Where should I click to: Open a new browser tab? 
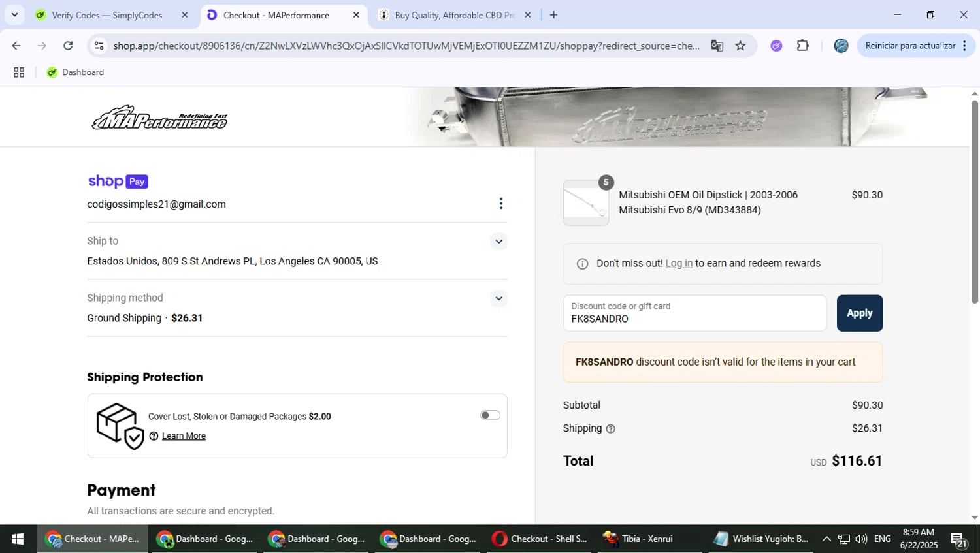pyautogui.click(x=554, y=14)
